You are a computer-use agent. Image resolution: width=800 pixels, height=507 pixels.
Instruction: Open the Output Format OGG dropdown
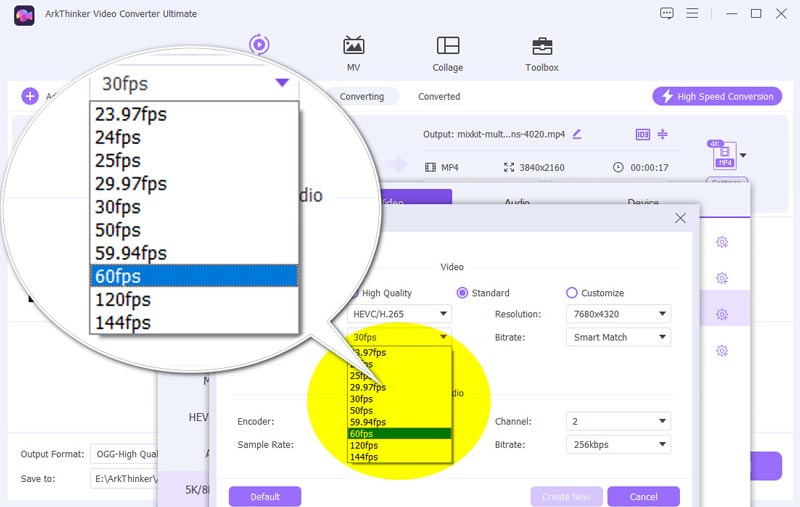click(124, 454)
